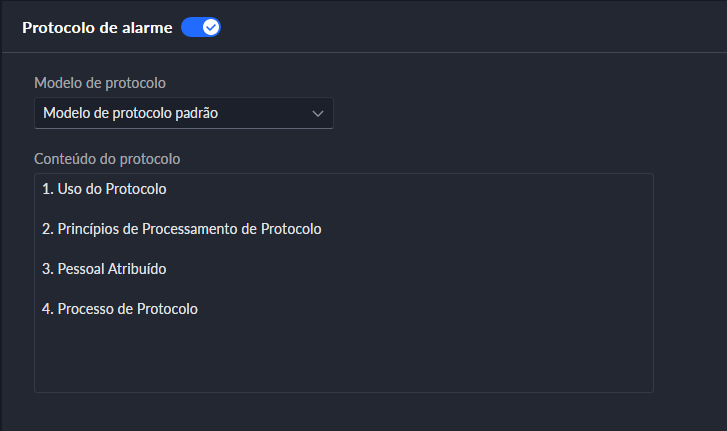The height and width of the screenshot is (431, 727).
Task: Click the checkmark knob inside the alarm toggle
Action: click(210, 27)
